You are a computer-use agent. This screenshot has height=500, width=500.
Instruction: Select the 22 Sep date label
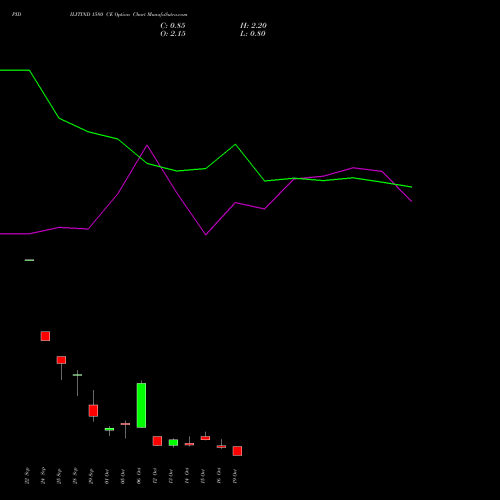pos(27,476)
